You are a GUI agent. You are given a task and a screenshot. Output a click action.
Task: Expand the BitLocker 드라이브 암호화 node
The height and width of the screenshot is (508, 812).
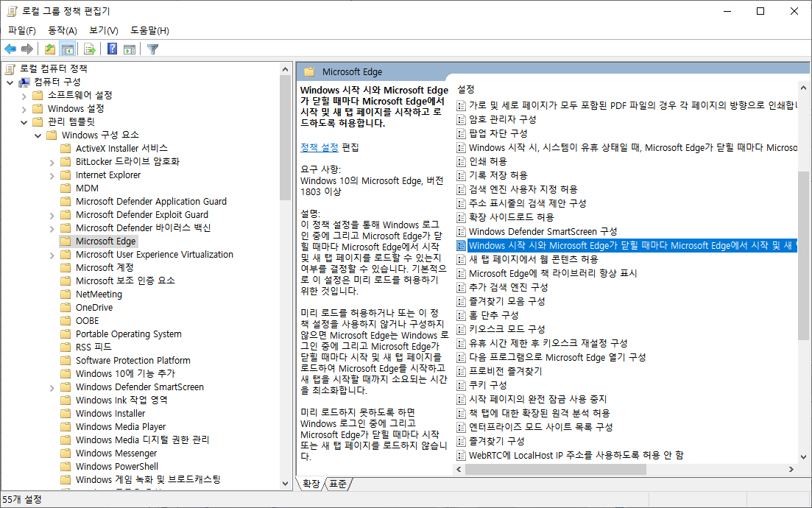[52, 161]
